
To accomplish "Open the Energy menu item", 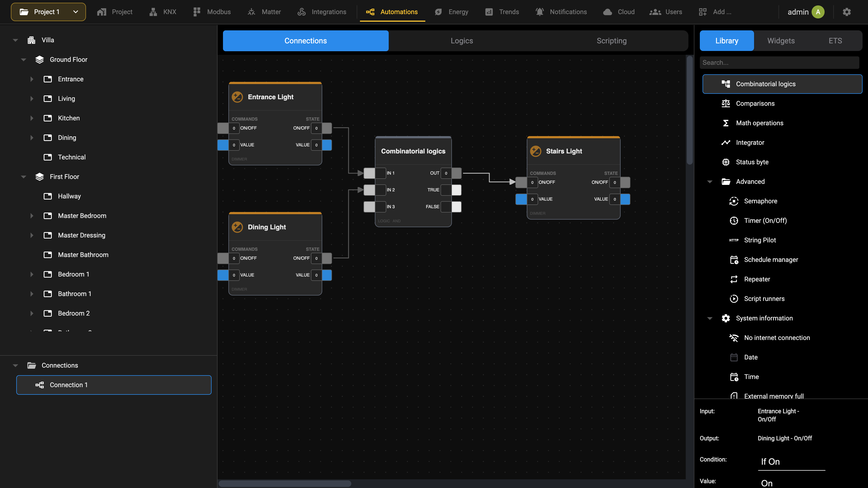I will [x=452, y=12].
